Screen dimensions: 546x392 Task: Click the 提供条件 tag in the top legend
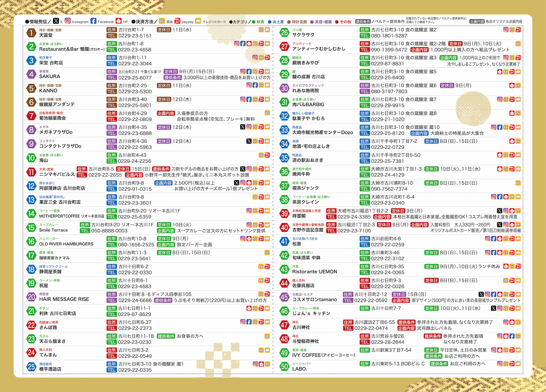pos(363,22)
